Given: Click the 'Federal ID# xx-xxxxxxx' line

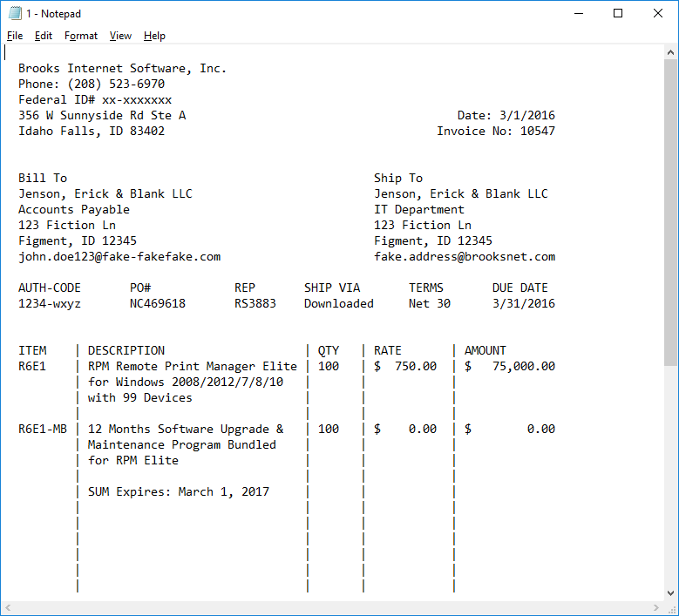Looking at the screenshot, I should pyautogui.click(x=95, y=100).
